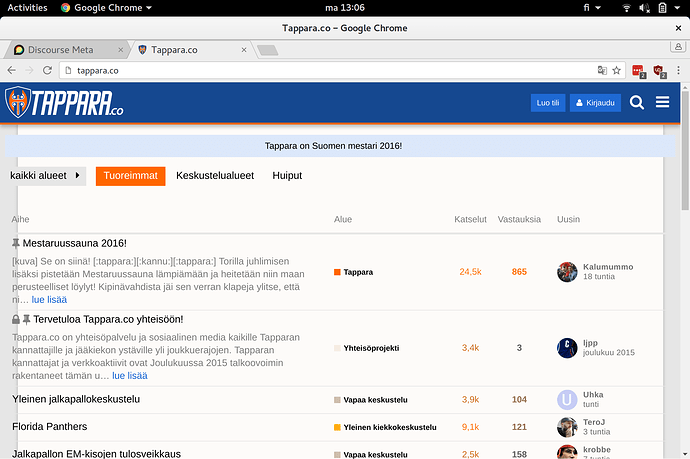The image size is (690, 459).
Task: Select the Tuoreimmat tab
Action: 131,176
